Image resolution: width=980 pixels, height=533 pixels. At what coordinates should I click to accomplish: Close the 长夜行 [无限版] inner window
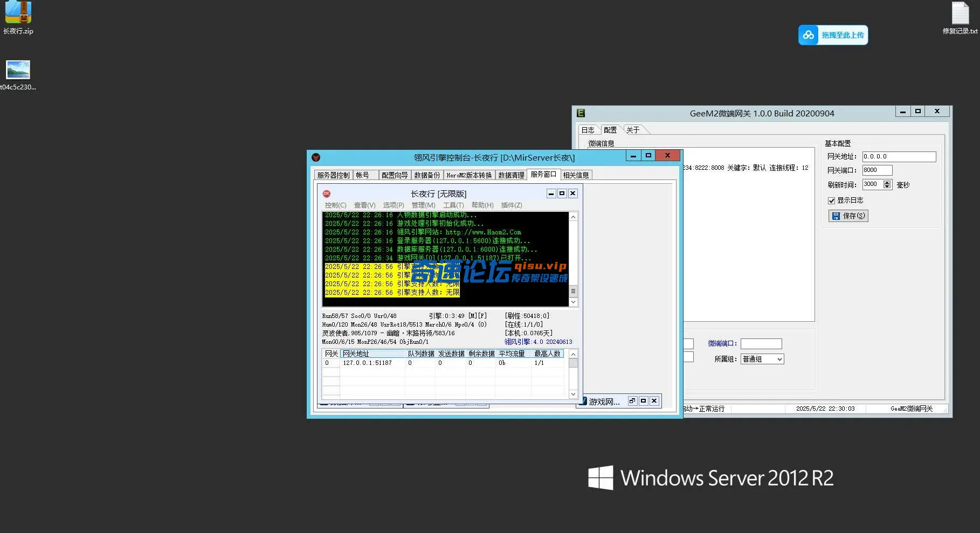click(573, 193)
